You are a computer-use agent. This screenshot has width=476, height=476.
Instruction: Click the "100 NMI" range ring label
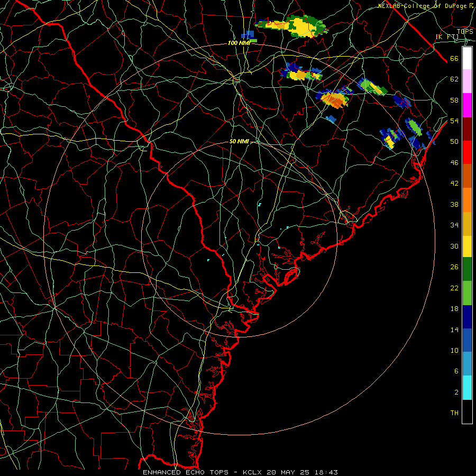coord(239,43)
